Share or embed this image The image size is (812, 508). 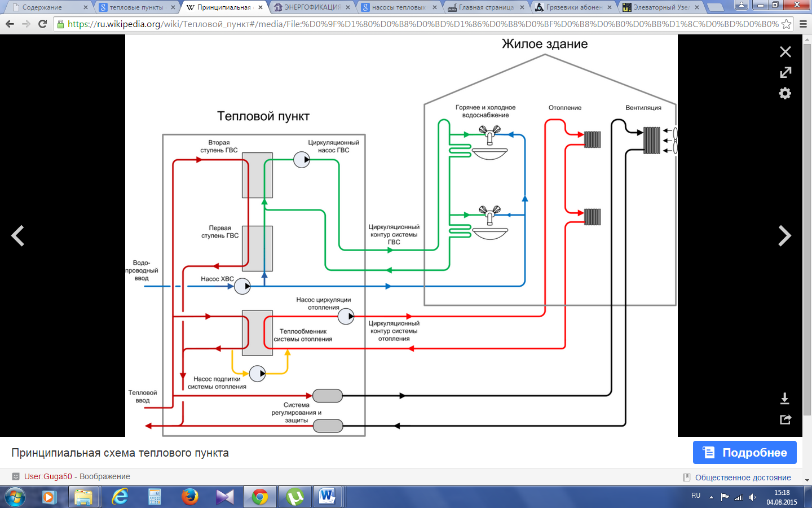click(x=785, y=419)
